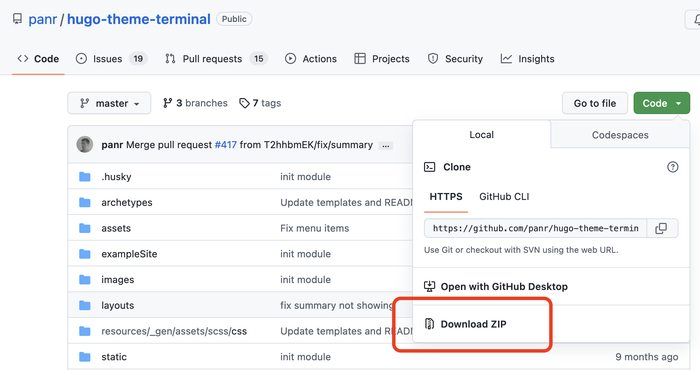
Task: Open the hugo-theme-terminal repository link
Action: pyautogui.click(x=138, y=19)
